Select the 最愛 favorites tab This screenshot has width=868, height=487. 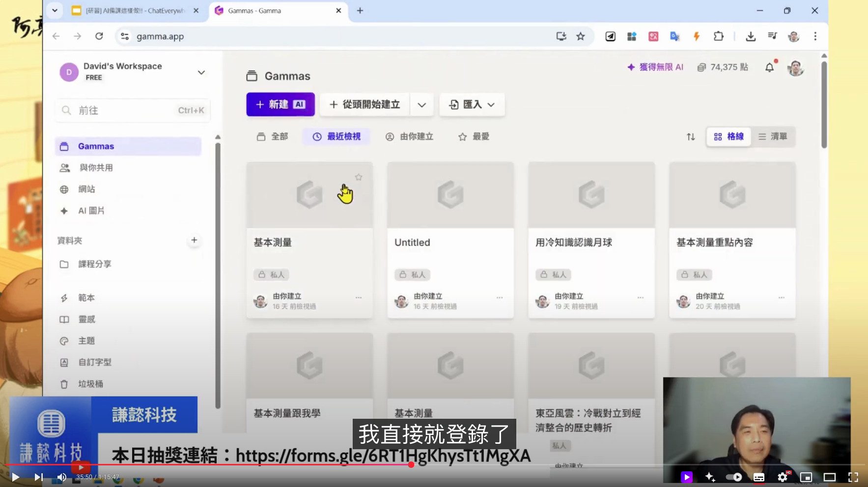pos(474,136)
